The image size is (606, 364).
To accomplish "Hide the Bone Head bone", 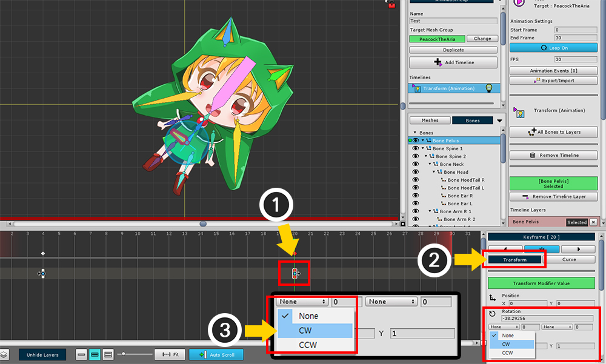I will tap(416, 172).
